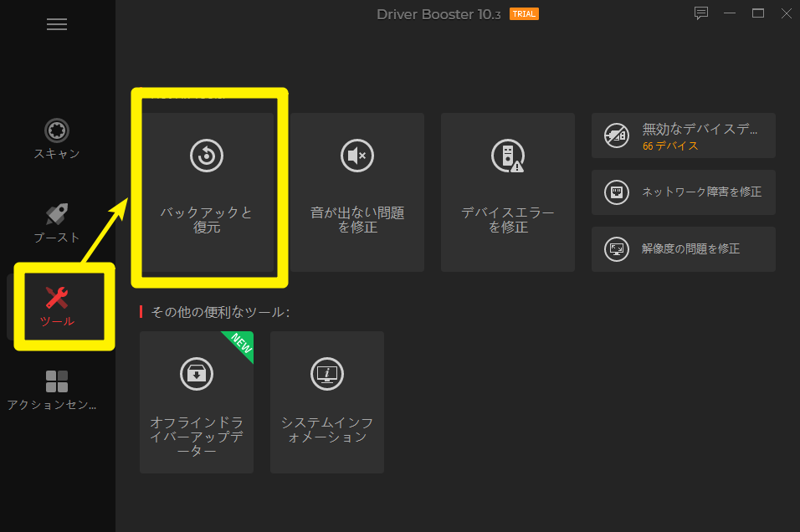
Task: Open the feedback chat icon
Action: [x=701, y=13]
